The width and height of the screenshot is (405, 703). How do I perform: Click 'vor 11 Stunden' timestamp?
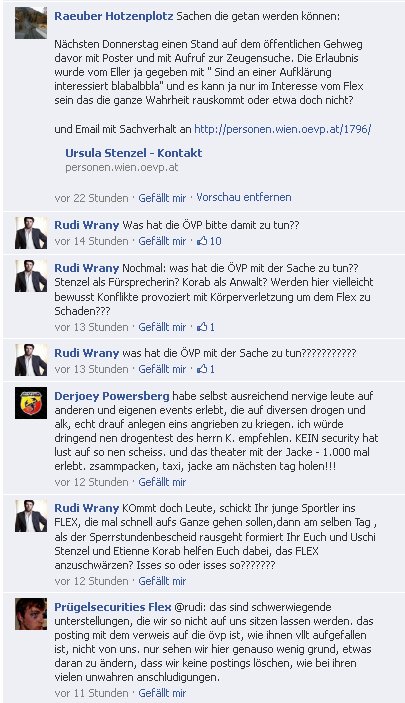coord(91,693)
